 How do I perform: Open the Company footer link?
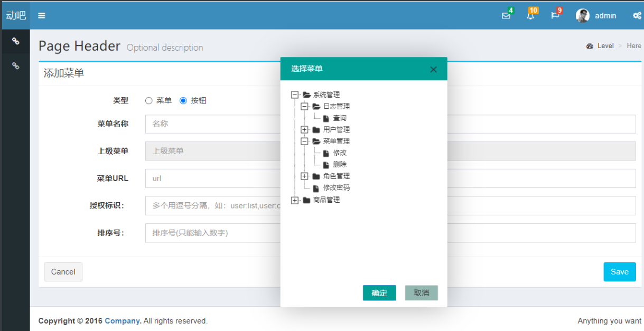point(123,321)
